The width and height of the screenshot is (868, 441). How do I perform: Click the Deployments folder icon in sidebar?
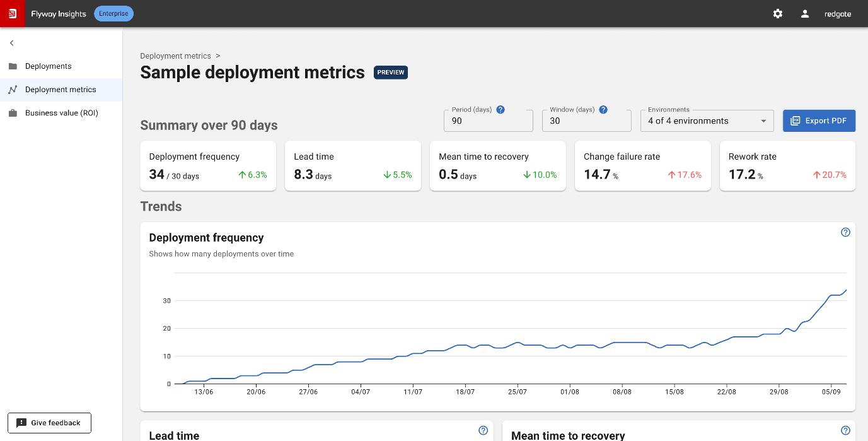click(x=13, y=66)
